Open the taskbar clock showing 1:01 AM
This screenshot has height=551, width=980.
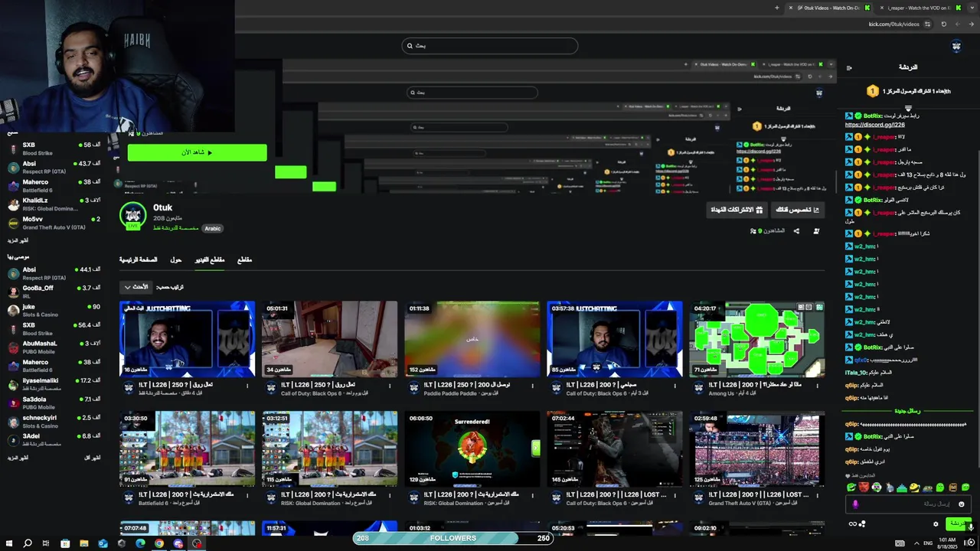[x=949, y=543]
